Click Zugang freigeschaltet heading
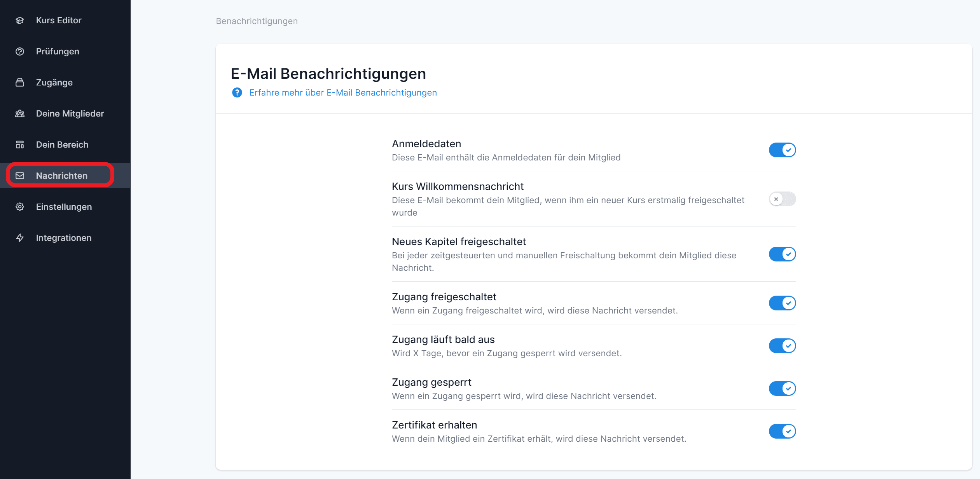The image size is (980, 479). (x=444, y=297)
